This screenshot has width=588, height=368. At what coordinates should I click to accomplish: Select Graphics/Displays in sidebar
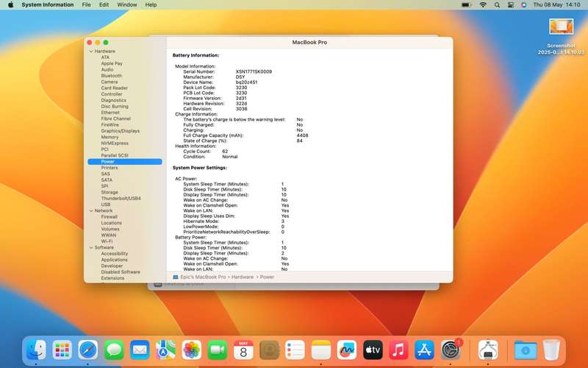(x=120, y=131)
